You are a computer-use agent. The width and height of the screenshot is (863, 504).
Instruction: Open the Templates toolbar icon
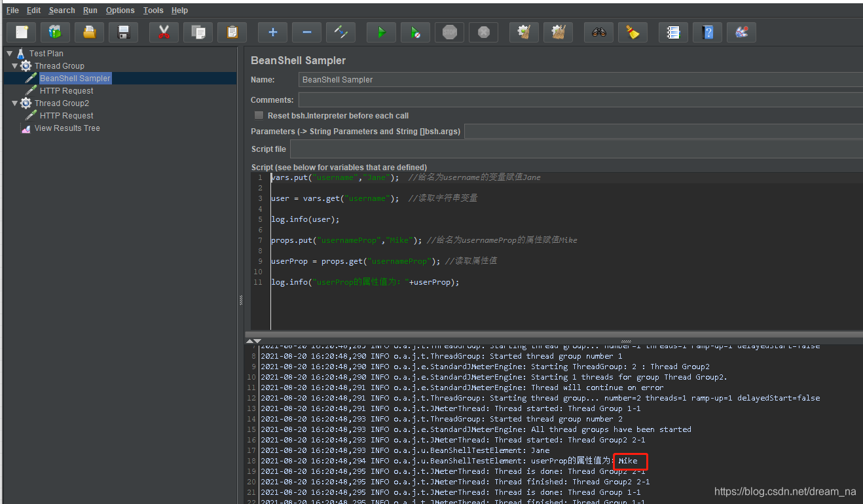coord(55,32)
